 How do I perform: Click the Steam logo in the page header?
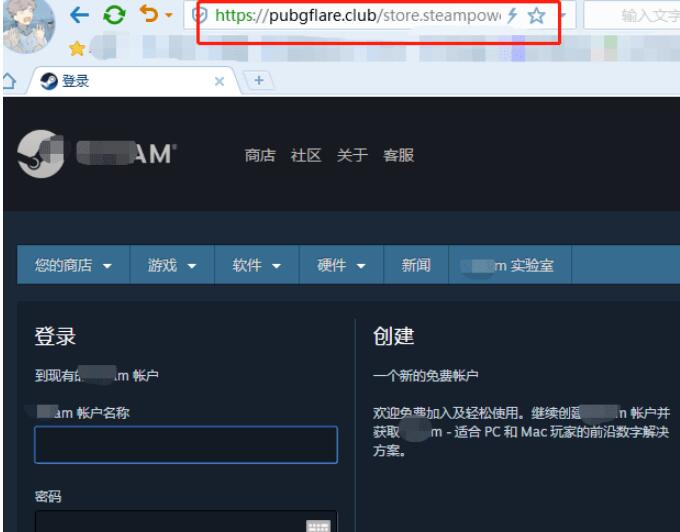click(97, 154)
